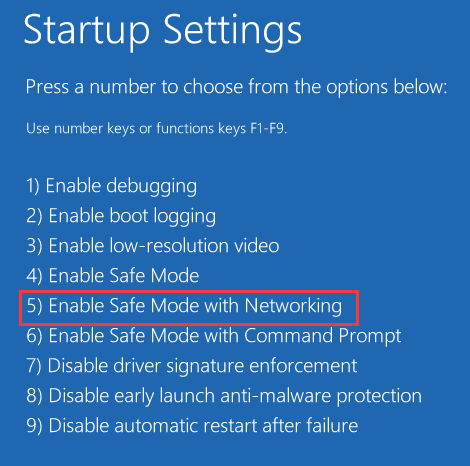This screenshot has width=470, height=466.
Task: Click the number 9) beside Disable automatic restart
Action: click(34, 426)
